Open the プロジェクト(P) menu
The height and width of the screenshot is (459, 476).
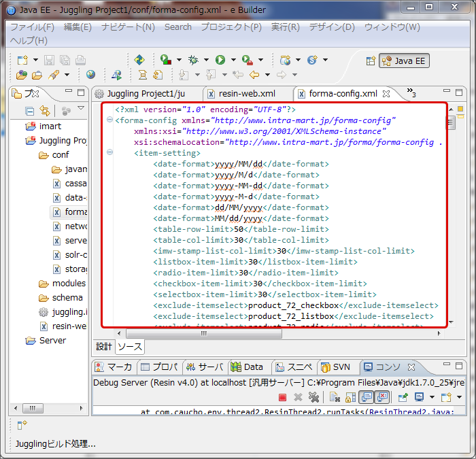click(232, 27)
